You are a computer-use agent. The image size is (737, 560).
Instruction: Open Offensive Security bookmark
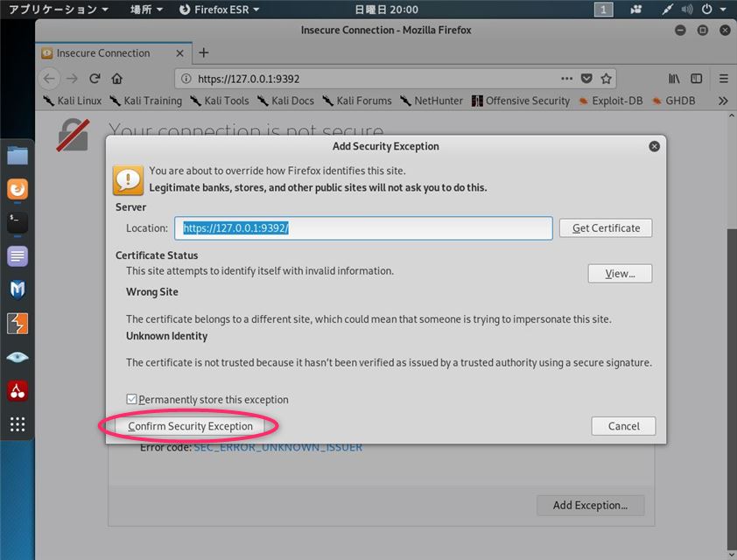(x=521, y=101)
